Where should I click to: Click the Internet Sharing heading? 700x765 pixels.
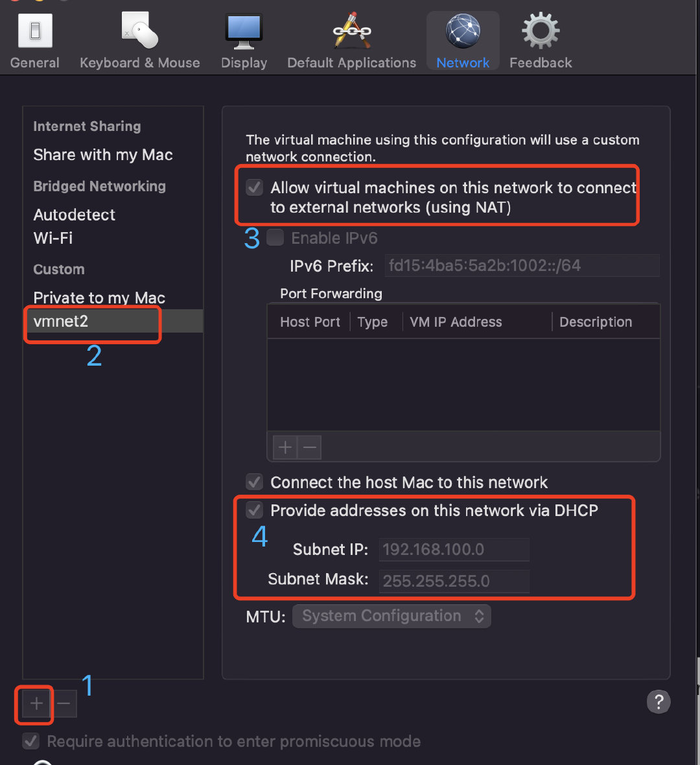click(x=87, y=126)
